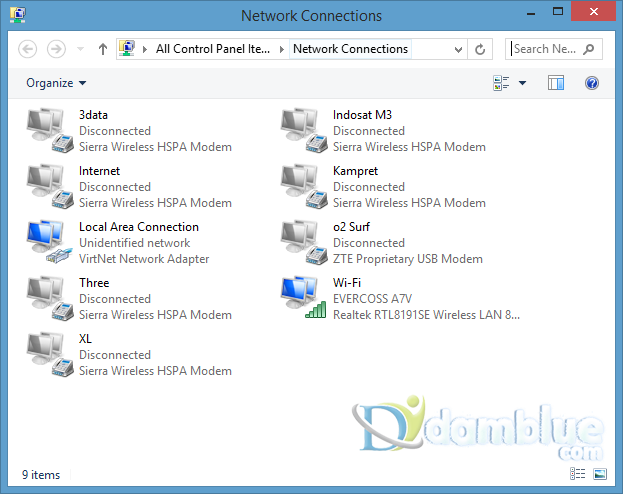Minimize the Network Connections window
This screenshot has height=494, width=623.
530,12
